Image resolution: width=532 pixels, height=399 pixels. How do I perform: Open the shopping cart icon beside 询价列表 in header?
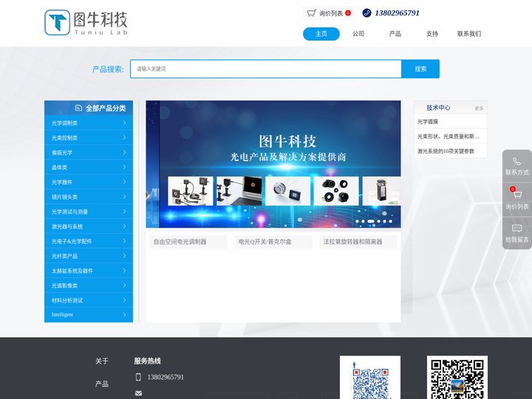tap(312, 13)
